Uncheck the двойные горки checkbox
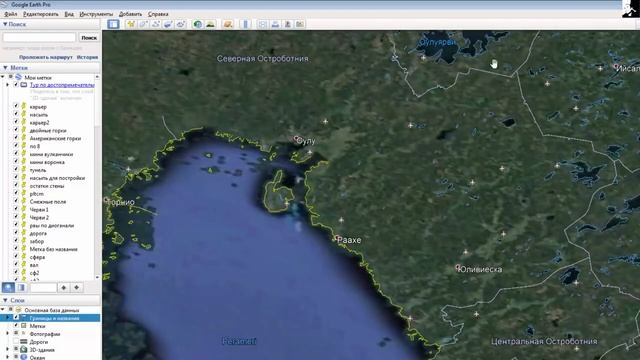 (16, 130)
